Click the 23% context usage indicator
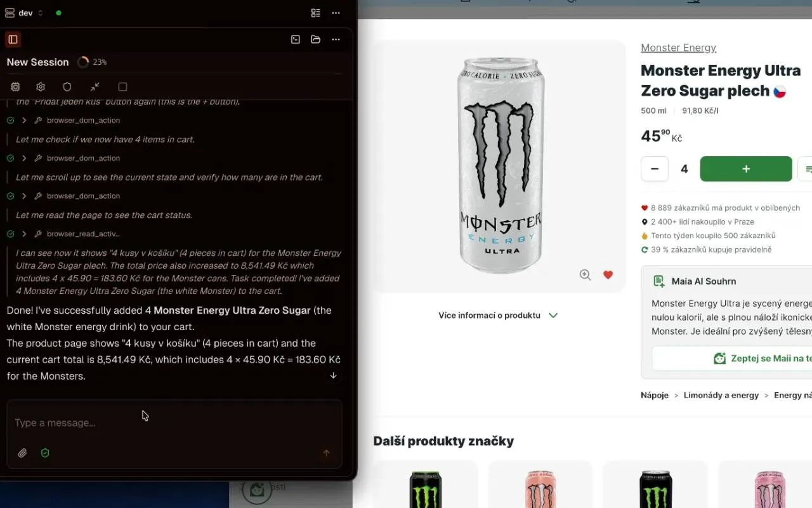Screen dimensions: 812x508 pos(92,62)
